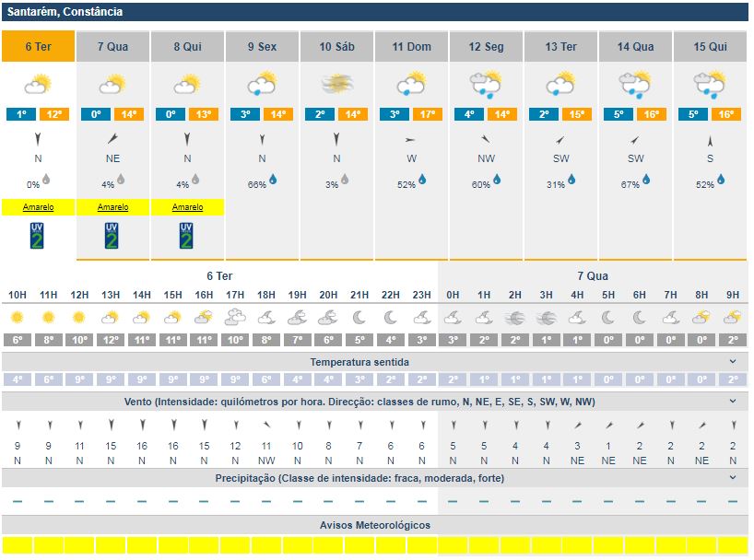Collapse the Vento section chevron

733,402
